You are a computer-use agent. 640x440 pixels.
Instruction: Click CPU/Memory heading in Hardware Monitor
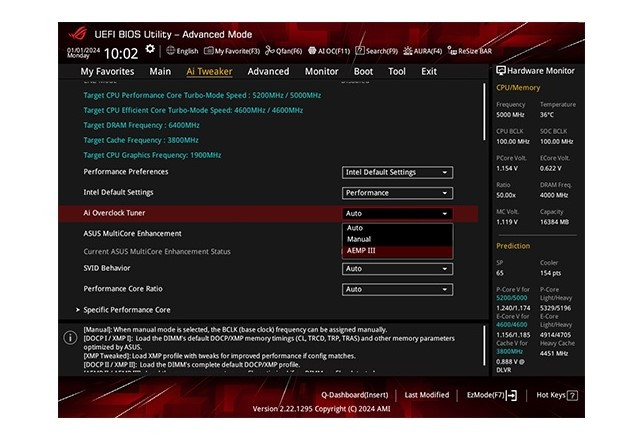coord(518,88)
